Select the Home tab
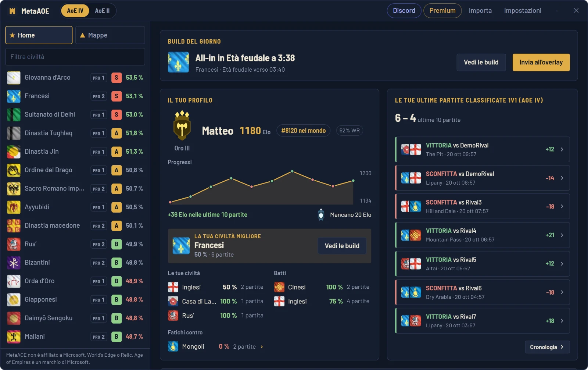 39,35
